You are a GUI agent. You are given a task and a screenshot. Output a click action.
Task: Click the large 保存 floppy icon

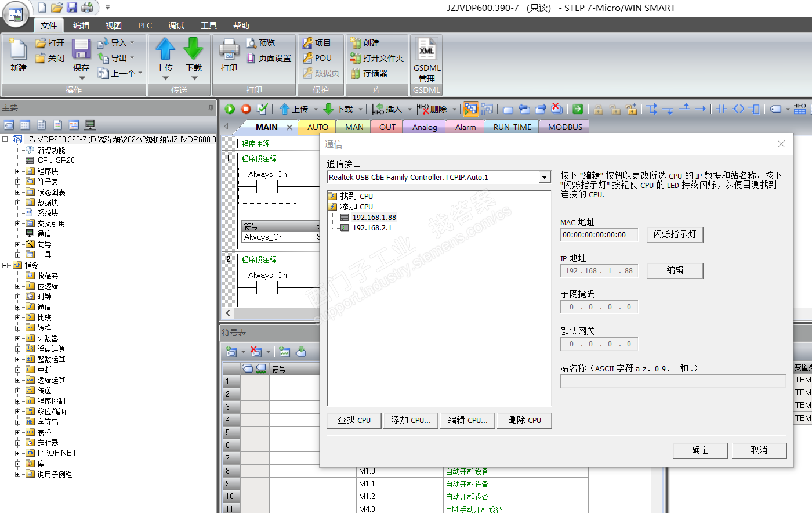tap(81, 50)
